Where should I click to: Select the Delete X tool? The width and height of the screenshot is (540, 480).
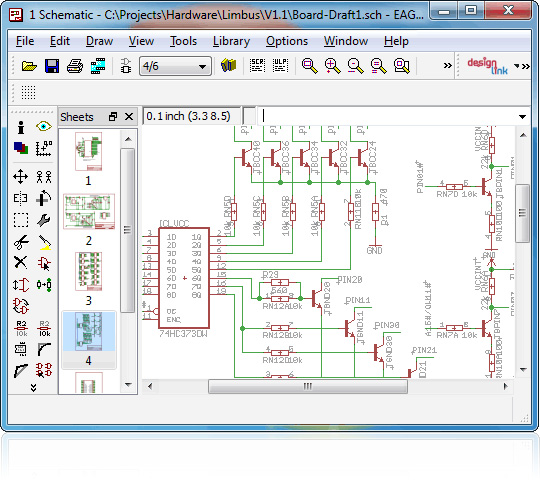[21, 262]
